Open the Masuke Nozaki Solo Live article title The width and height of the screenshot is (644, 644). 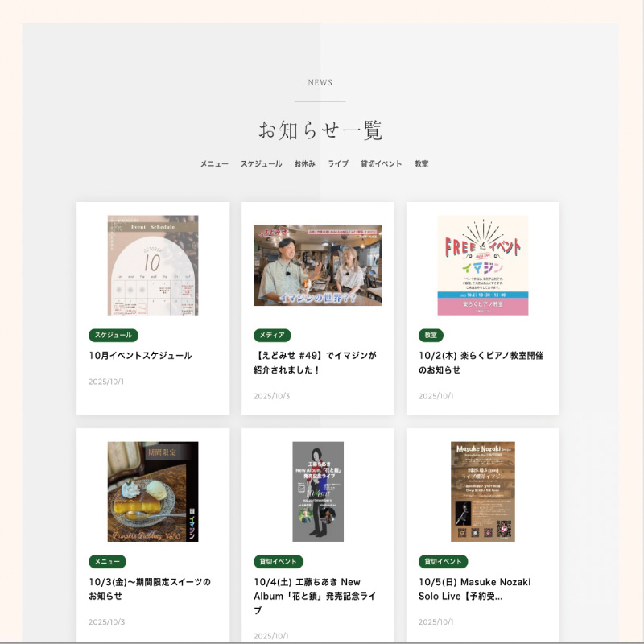(x=475, y=589)
